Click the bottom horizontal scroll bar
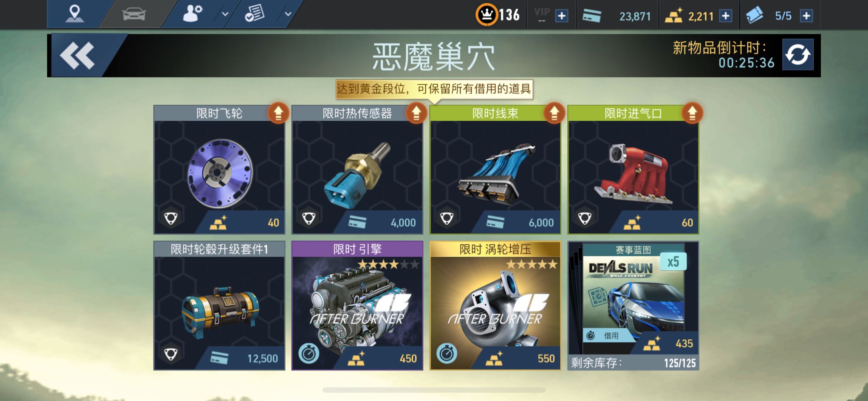The height and width of the screenshot is (401, 868). point(434,390)
